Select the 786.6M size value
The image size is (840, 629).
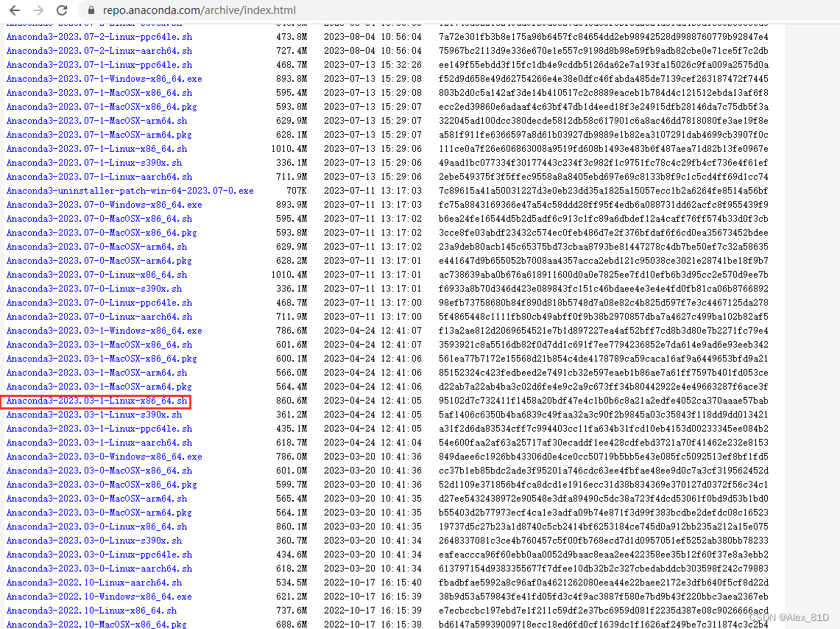click(292, 331)
